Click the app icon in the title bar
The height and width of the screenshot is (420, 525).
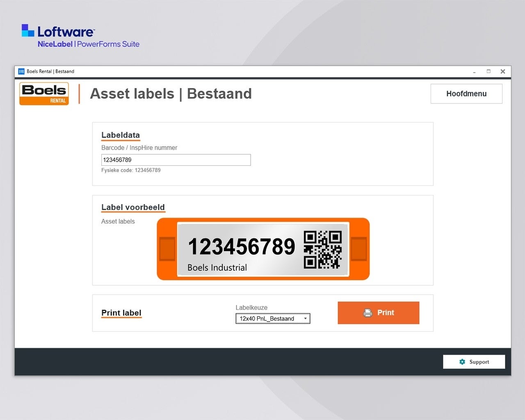tap(21, 71)
